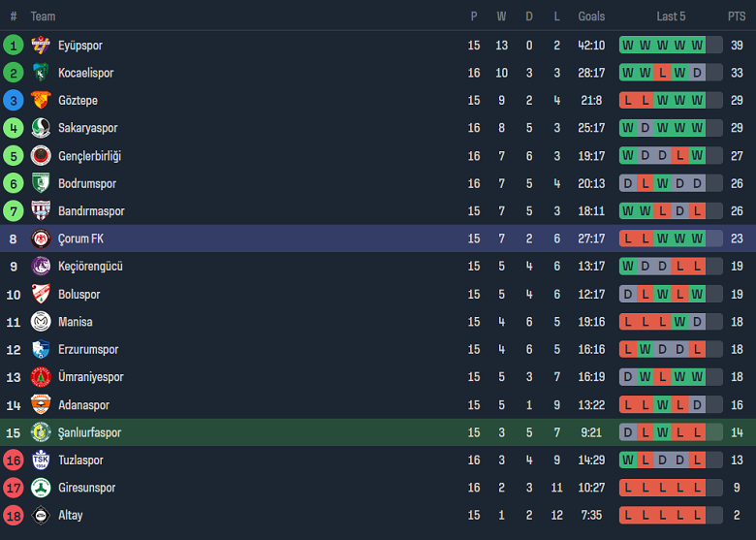Image resolution: width=756 pixels, height=540 pixels.
Task: Open the Sakaryaspor team name link
Action: (87, 128)
